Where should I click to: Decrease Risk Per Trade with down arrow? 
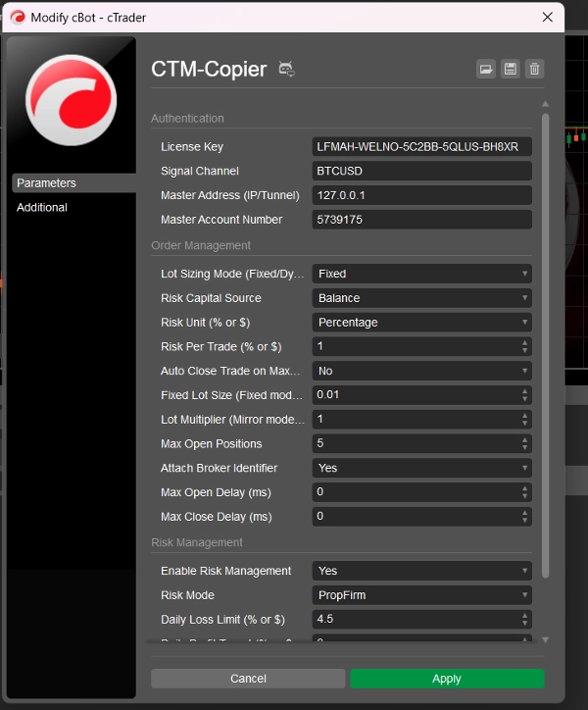524,350
